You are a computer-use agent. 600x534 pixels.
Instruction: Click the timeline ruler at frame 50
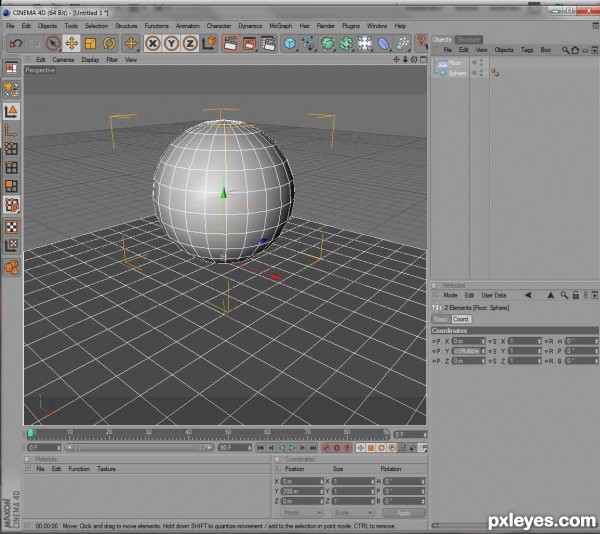coord(228,433)
